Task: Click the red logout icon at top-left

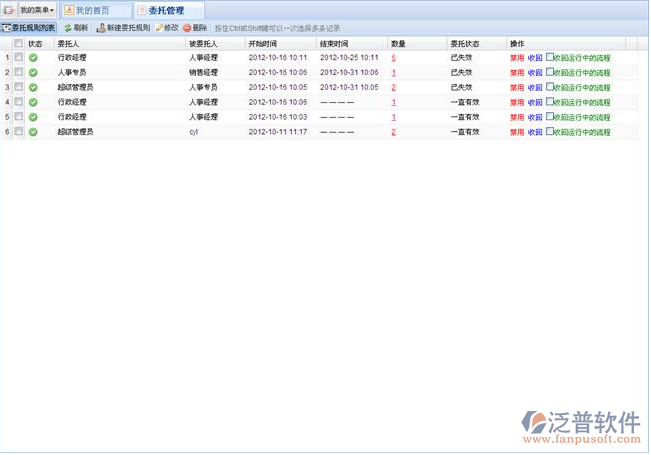Action: coord(8,10)
